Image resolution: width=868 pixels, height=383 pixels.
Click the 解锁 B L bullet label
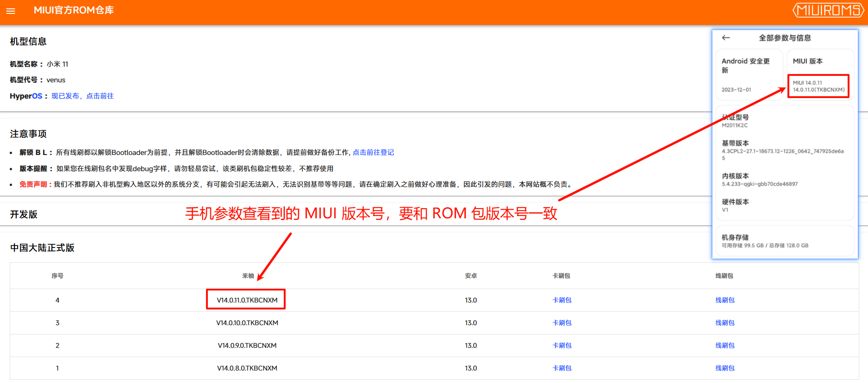(35, 152)
